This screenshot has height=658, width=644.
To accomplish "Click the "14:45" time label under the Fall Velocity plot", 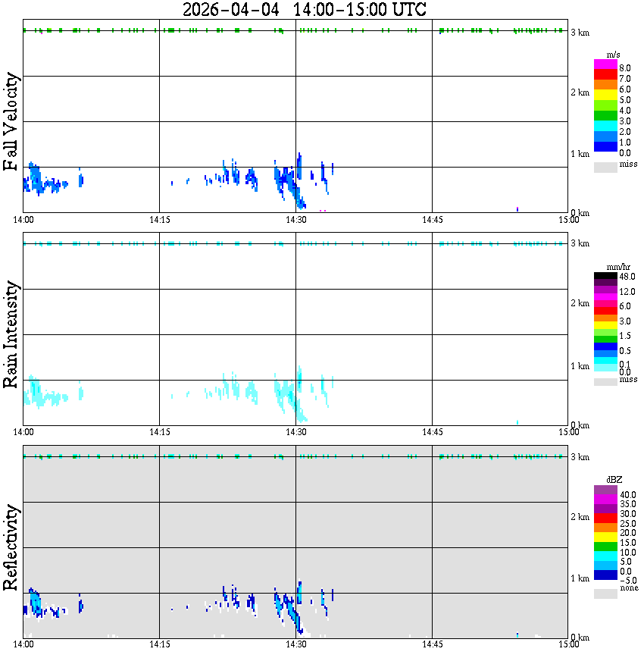I will click(432, 220).
